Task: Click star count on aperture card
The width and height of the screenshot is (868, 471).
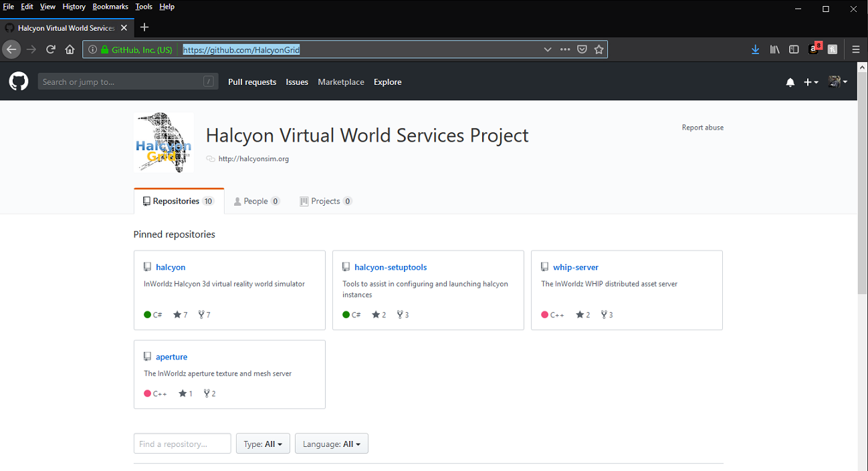Action: coord(185,394)
